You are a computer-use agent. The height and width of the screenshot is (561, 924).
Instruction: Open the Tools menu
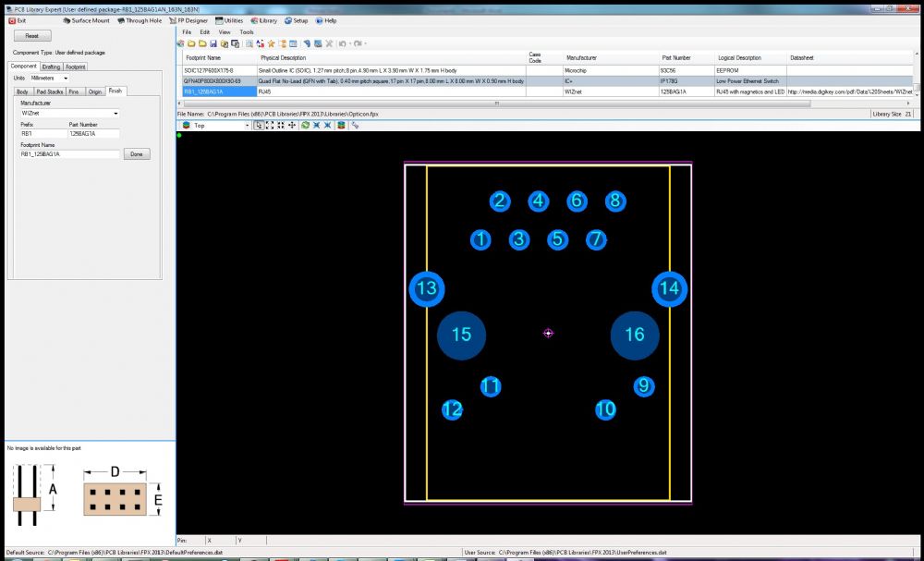pos(247,32)
